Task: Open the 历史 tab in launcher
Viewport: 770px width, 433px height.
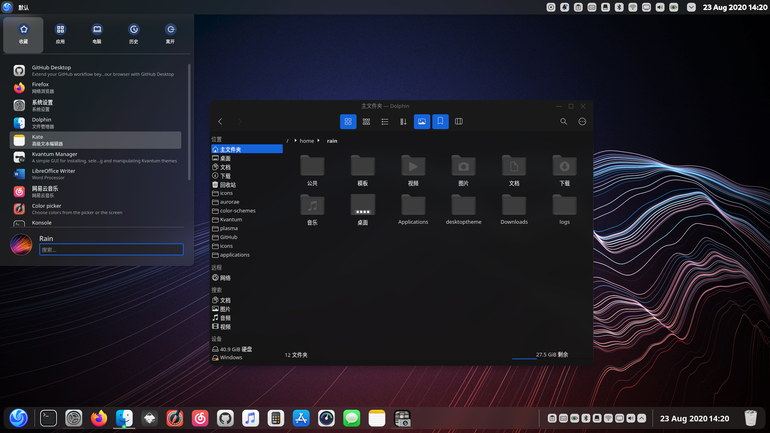Action: pyautogui.click(x=134, y=34)
